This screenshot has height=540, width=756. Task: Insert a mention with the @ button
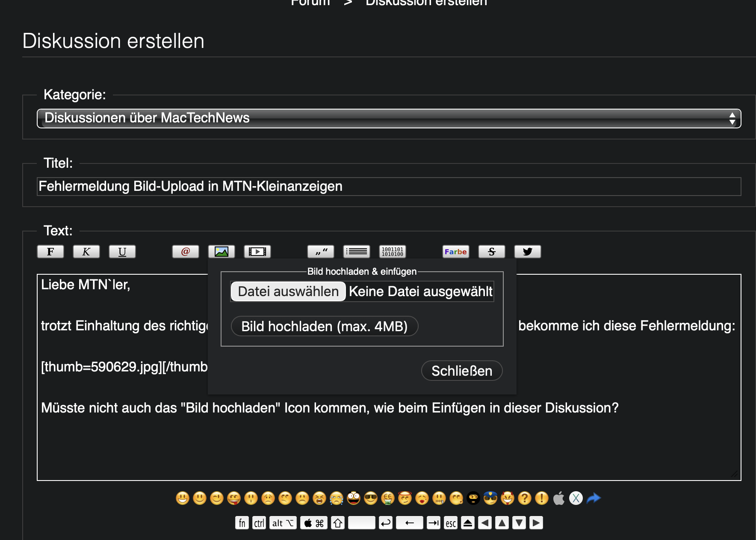point(186,252)
